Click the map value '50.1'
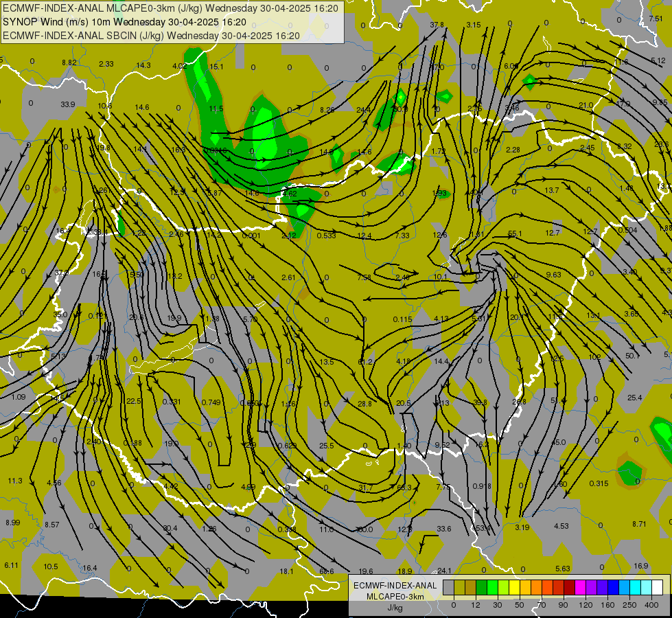 (x=633, y=356)
